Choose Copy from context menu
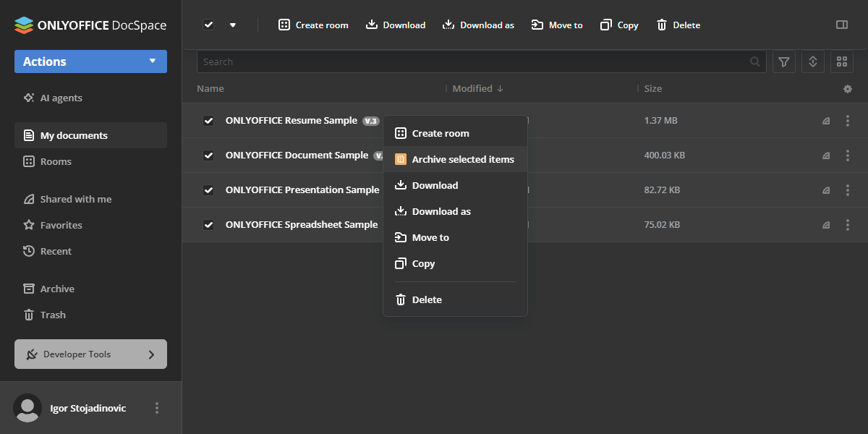Image resolution: width=868 pixels, height=434 pixels. click(455, 263)
